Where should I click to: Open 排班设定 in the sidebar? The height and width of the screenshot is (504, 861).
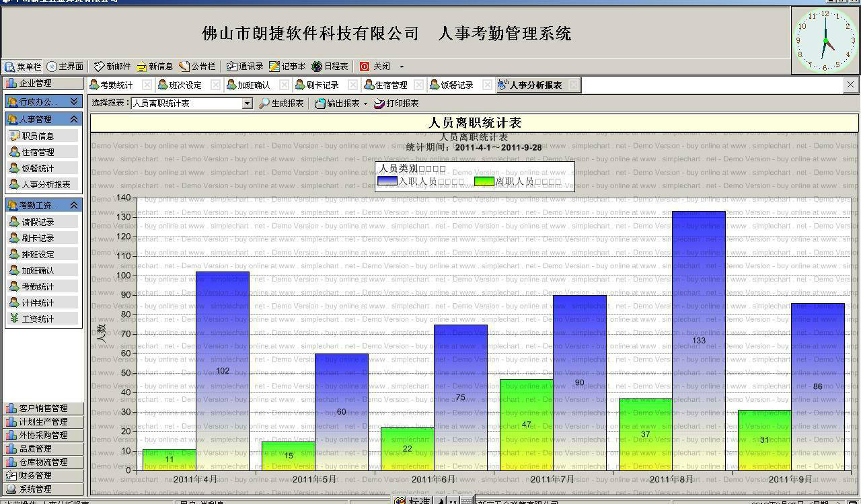pos(43,254)
